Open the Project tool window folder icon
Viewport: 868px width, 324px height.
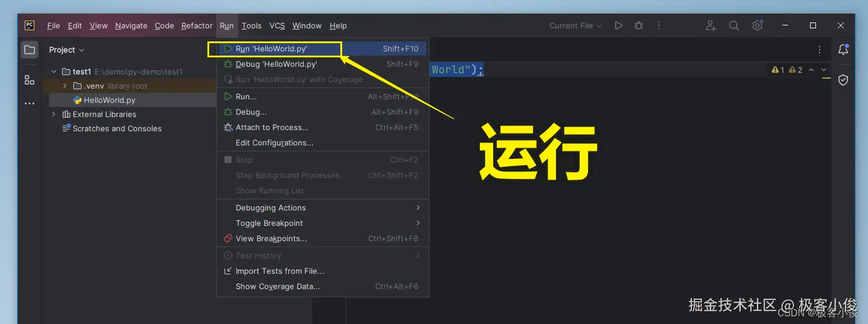(x=30, y=50)
